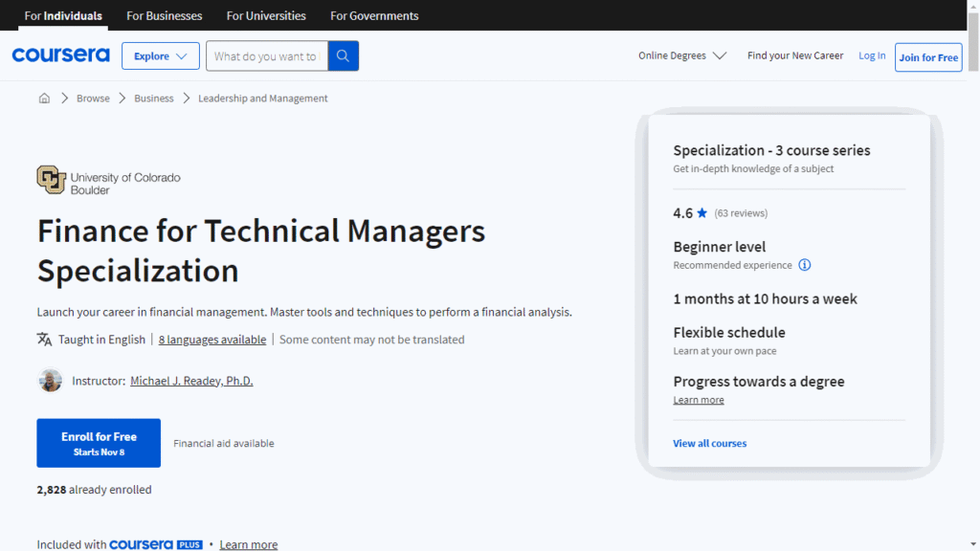Open instructor Michael J. Readey link
980x551 pixels.
(x=191, y=381)
